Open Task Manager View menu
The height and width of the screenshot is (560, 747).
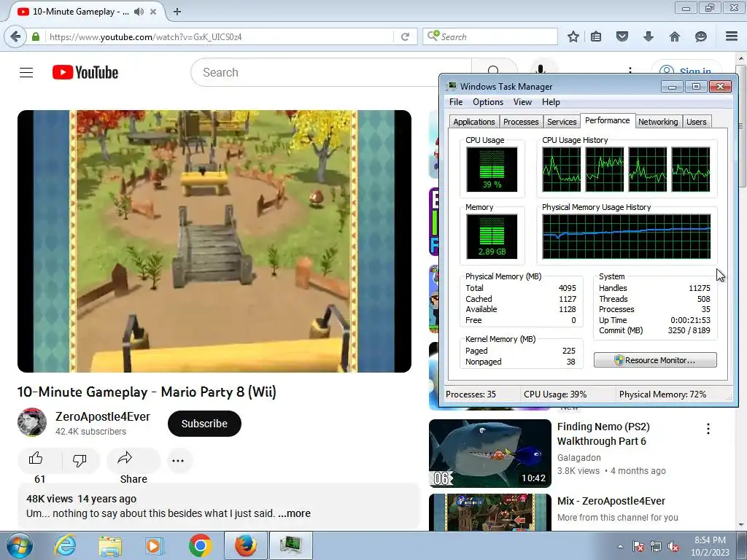click(x=522, y=102)
